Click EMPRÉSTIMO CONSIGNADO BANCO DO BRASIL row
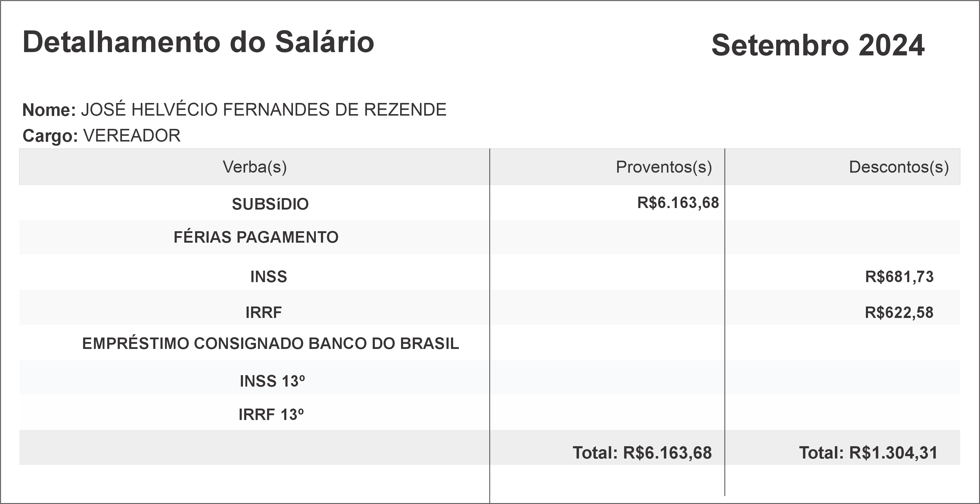 [x=270, y=344]
